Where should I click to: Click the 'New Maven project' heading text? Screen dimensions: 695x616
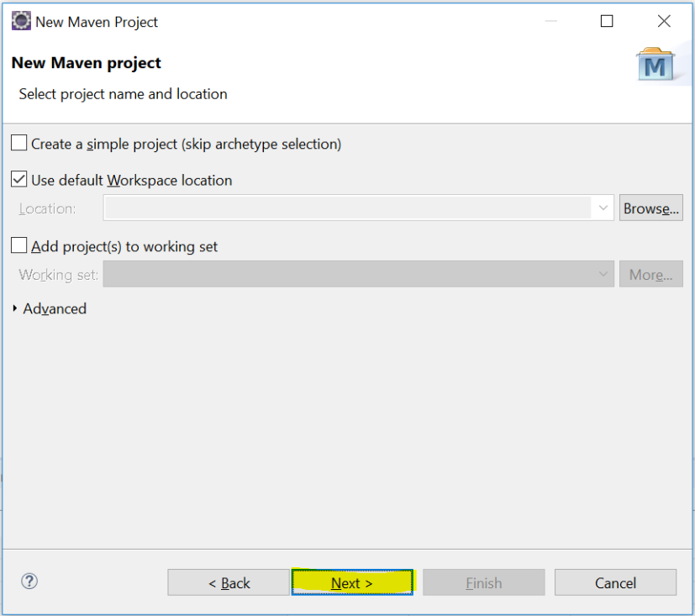[x=86, y=62]
